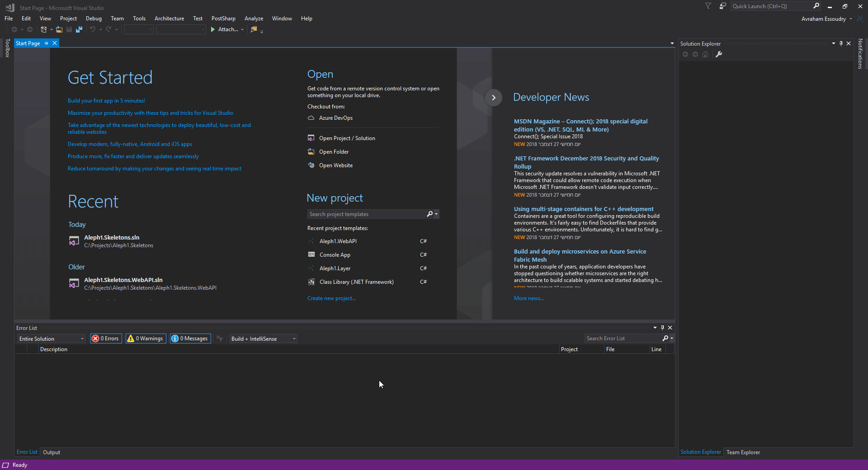Open the Attach button dropdown arrow

click(x=242, y=30)
